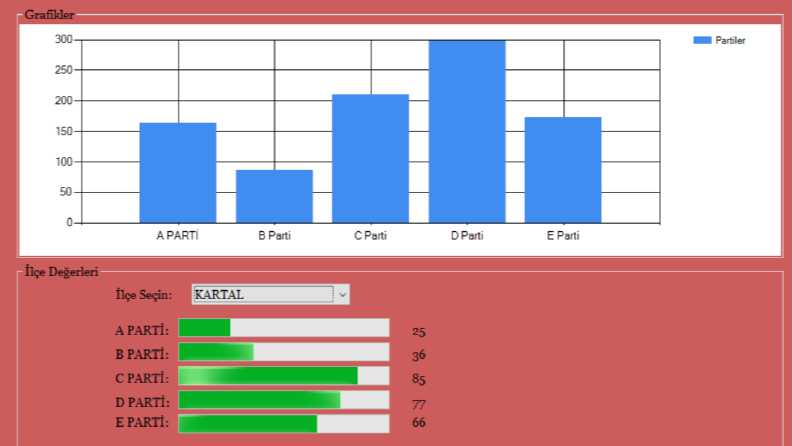The image size is (793, 446).
Task: Click the value 85 beside C PARTİ
Action: (419, 379)
